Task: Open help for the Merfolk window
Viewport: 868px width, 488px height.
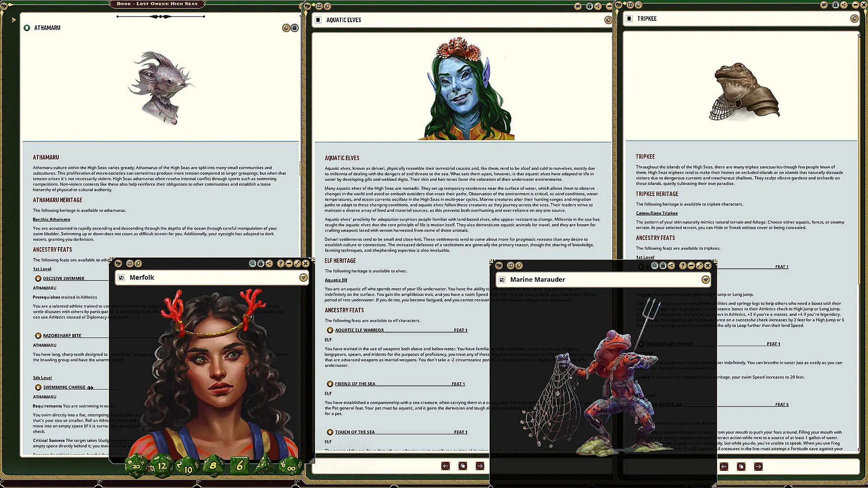Action: [x=280, y=263]
